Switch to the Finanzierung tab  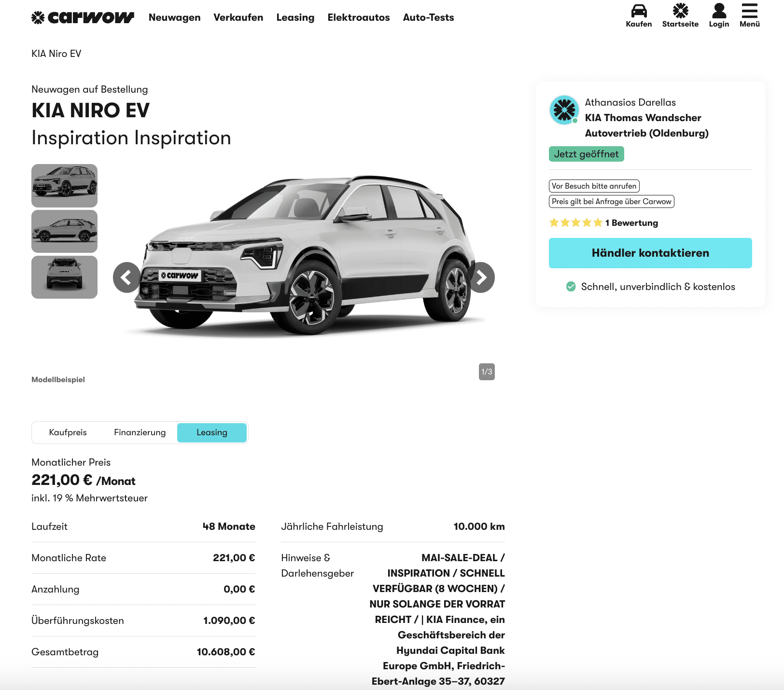(x=140, y=432)
